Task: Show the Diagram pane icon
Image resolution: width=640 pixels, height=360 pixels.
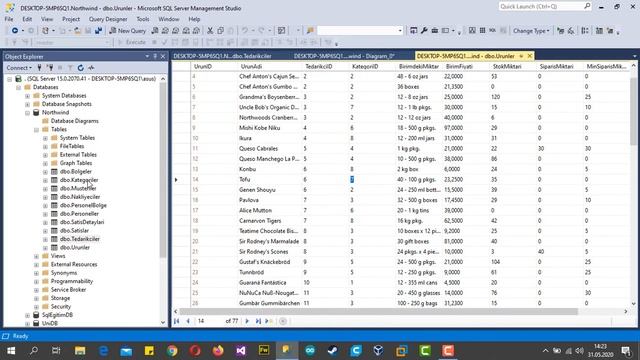Action: click(x=472, y=31)
